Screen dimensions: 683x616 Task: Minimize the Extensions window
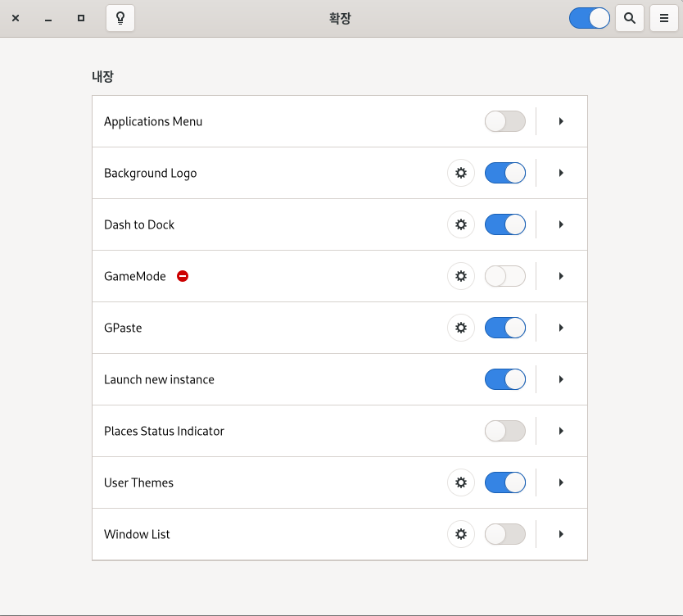click(x=48, y=18)
